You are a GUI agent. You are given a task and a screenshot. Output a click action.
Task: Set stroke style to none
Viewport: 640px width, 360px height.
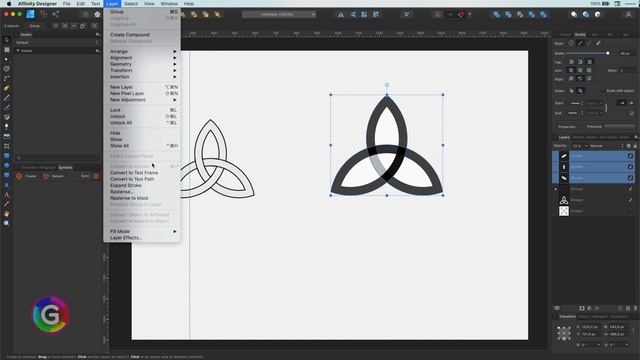571,43
